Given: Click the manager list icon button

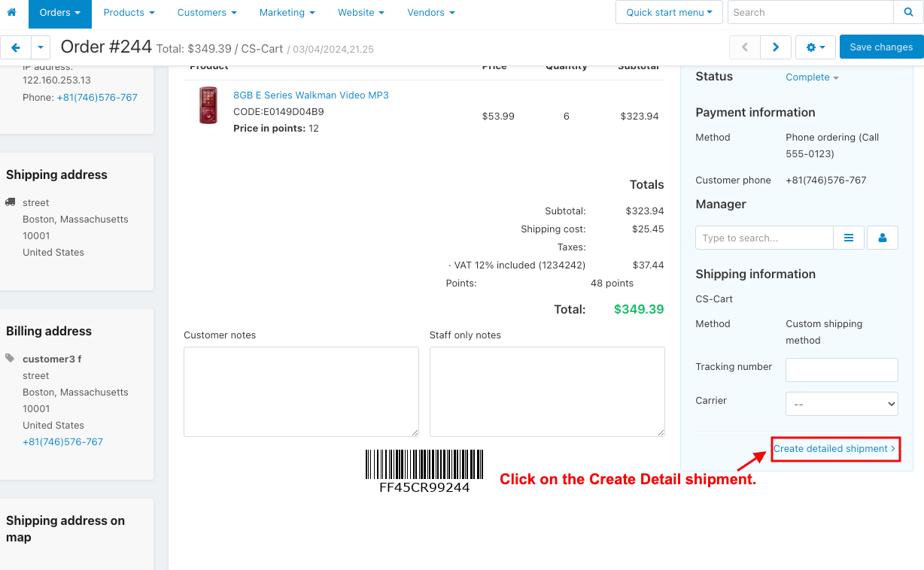Looking at the screenshot, I should point(849,238).
